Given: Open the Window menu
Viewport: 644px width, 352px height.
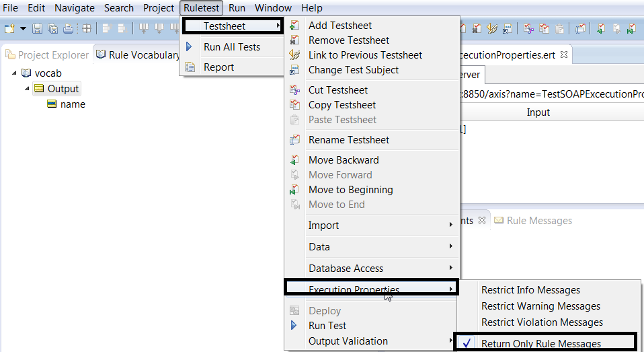Looking at the screenshot, I should (x=273, y=8).
